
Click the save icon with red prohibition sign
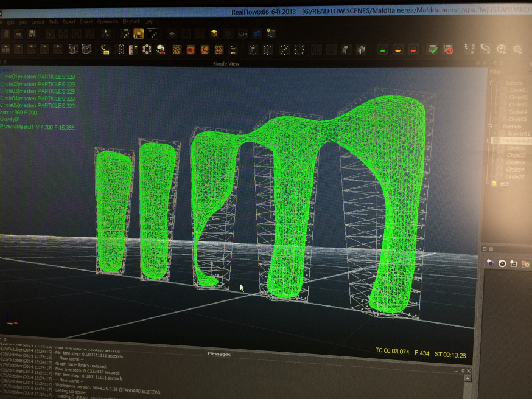coord(449,49)
